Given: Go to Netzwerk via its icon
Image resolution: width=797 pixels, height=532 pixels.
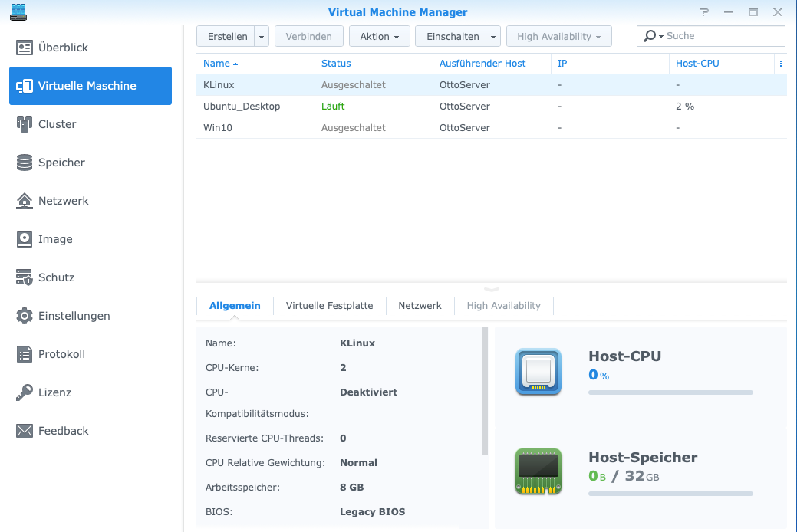Looking at the screenshot, I should [25, 201].
